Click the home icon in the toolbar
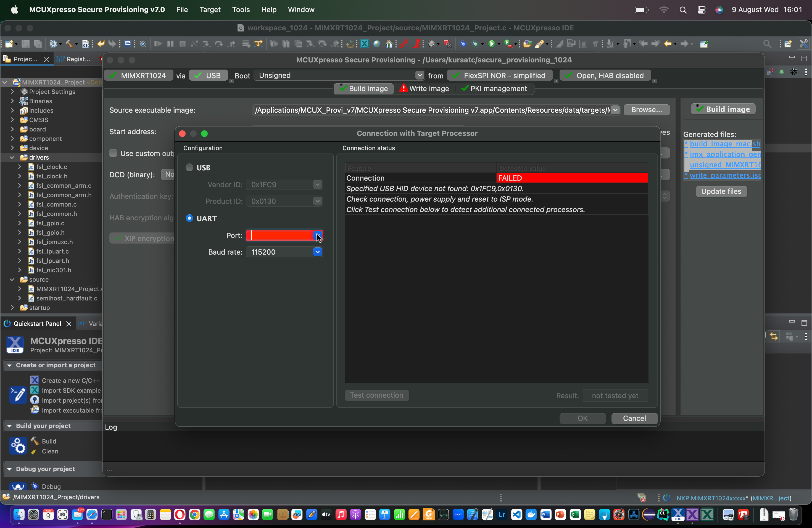The height and width of the screenshot is (528, 812). tap(389, 44)
